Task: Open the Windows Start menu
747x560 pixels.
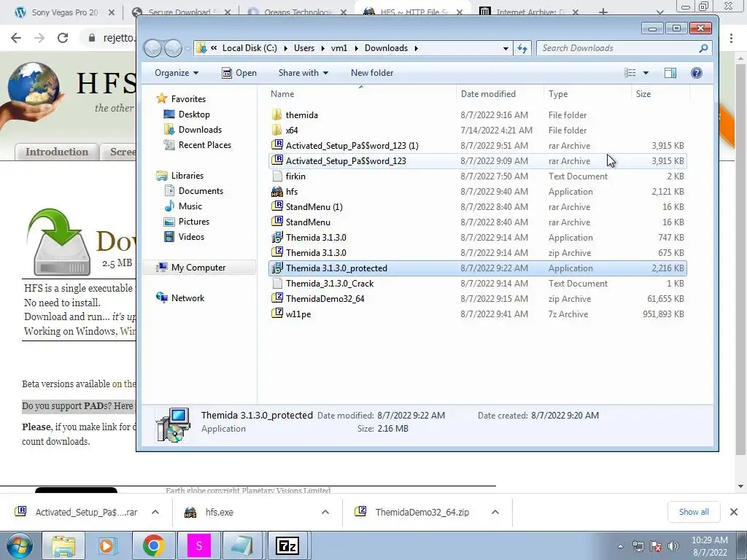Action: [x=19, y=545]
